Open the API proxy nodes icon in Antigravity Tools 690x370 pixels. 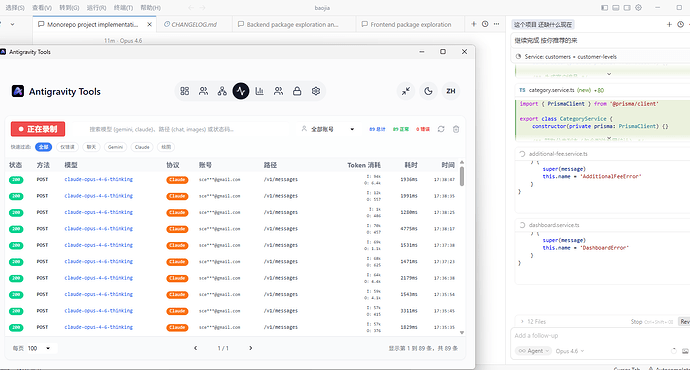222,91
